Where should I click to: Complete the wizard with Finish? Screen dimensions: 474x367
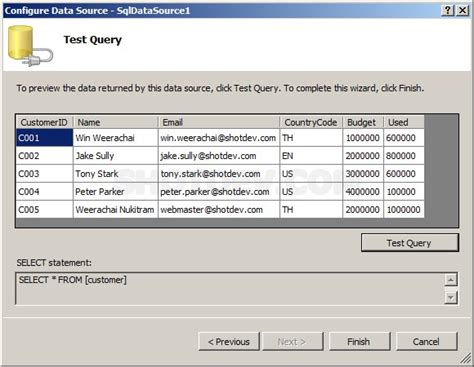click(359, 342)
